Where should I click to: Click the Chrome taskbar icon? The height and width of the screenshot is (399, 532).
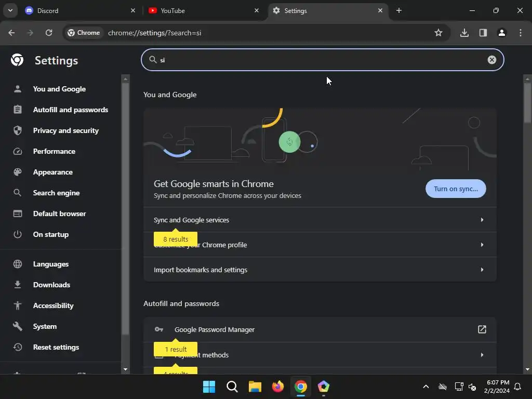301,387
